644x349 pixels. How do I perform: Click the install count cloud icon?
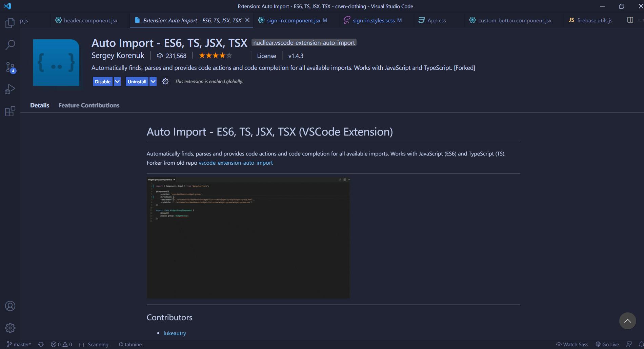click(160, 56)
